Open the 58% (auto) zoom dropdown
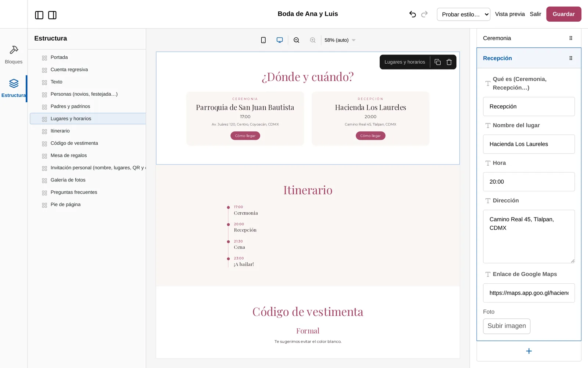 tap(340, 40)
